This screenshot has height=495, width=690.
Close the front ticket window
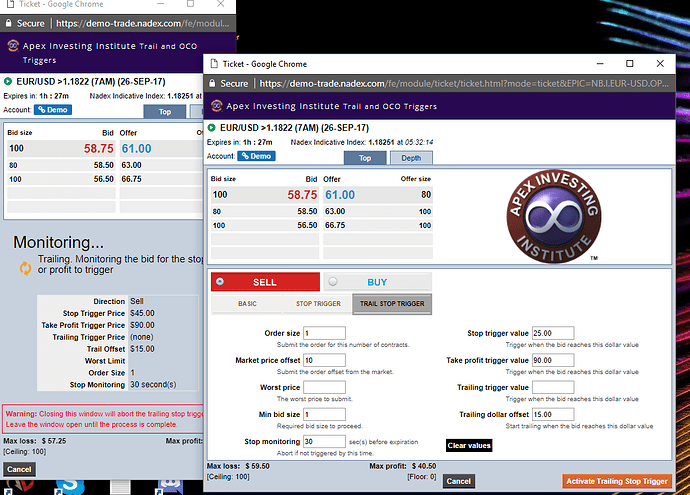click(660, 63)
